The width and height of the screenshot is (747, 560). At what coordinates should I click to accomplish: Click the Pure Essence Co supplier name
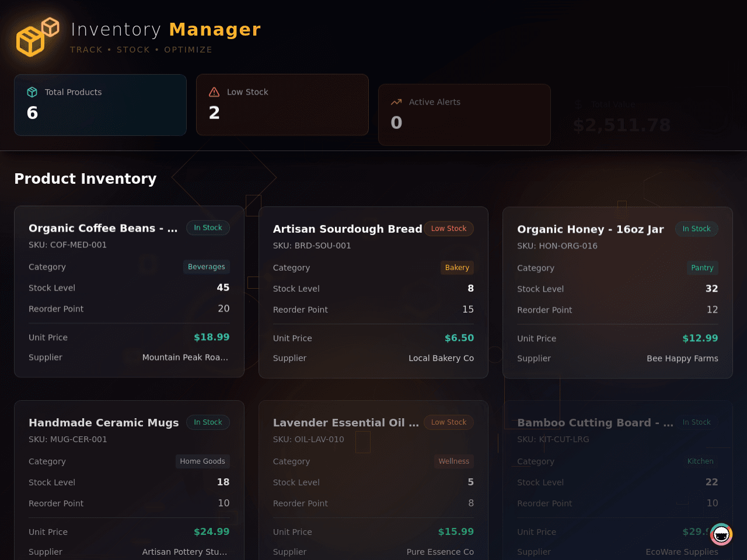click(x=440, y=552)
